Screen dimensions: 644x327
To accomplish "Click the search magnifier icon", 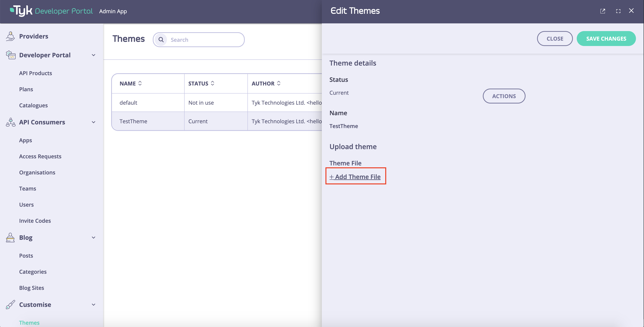I will (161, 39).
